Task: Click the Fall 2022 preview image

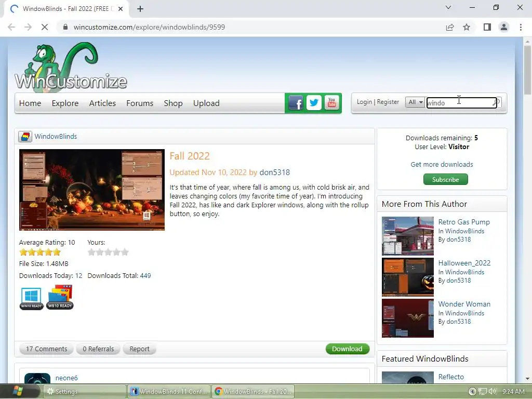Action: 92,190
